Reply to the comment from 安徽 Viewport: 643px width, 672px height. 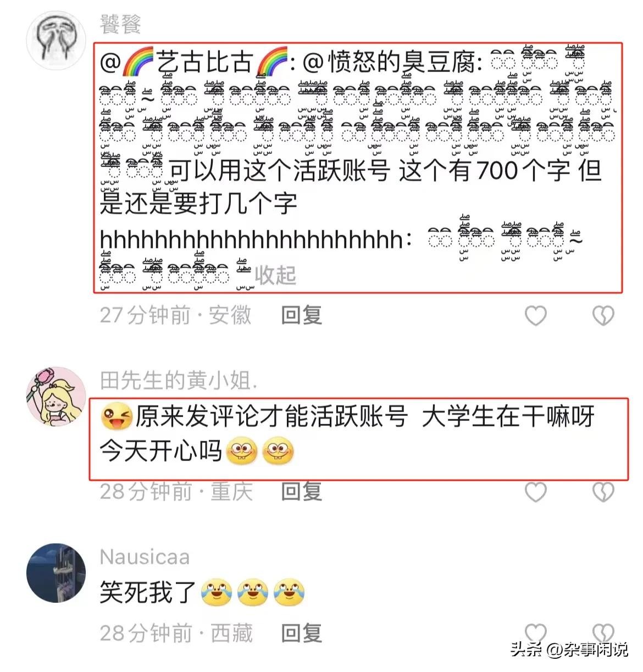tap(301, 315)
